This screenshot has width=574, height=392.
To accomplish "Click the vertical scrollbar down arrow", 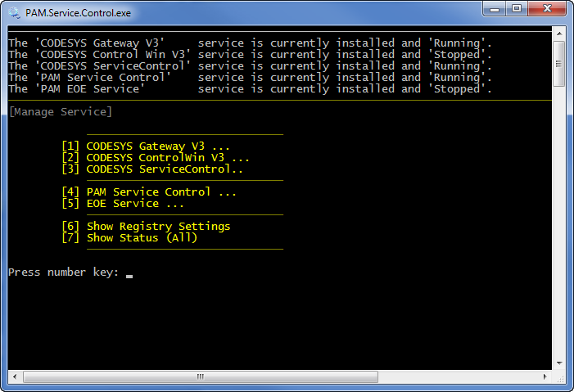I will [x=559, y=363].
